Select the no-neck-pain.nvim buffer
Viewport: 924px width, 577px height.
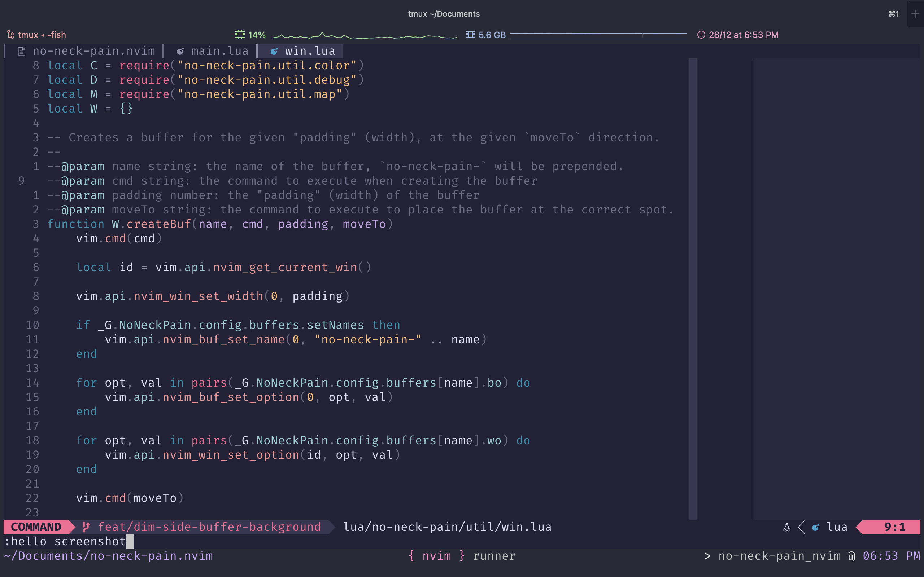click(x=94, y=50)
